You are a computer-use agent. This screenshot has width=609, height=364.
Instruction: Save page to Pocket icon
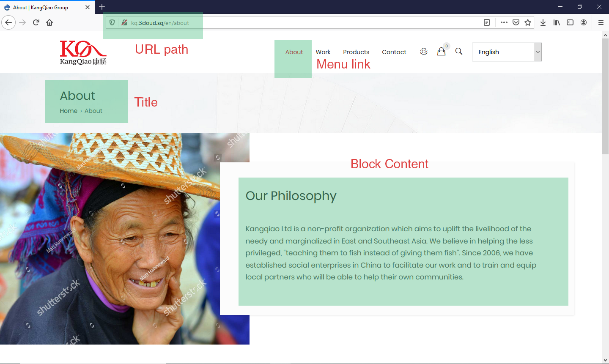tap(516, 22)
